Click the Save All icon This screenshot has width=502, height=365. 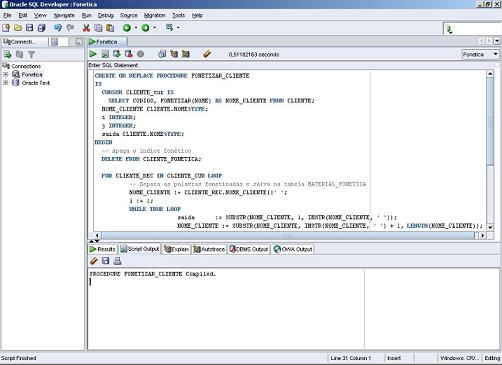click(x=41, y=28)
